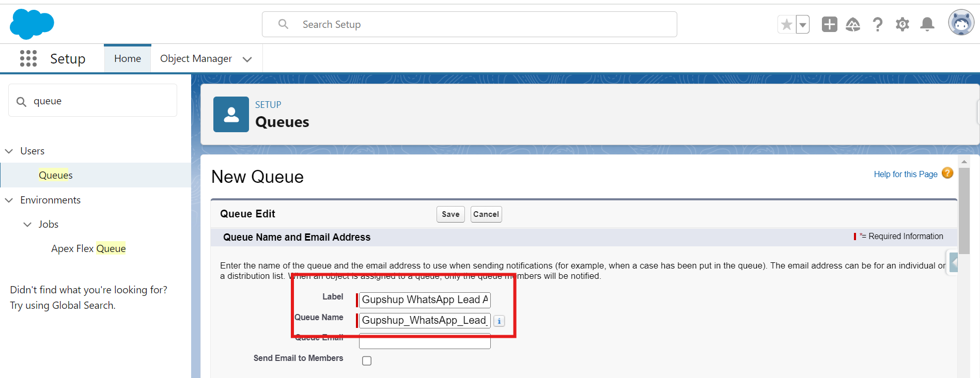
Task: Click the Cancel button
Action: click(x=486, y=214)
